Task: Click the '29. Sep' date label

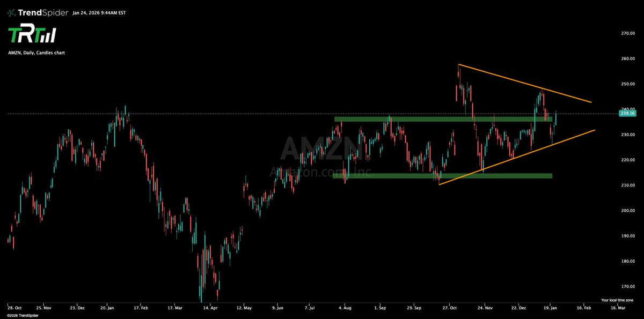Action: click(x=414, y=308)
